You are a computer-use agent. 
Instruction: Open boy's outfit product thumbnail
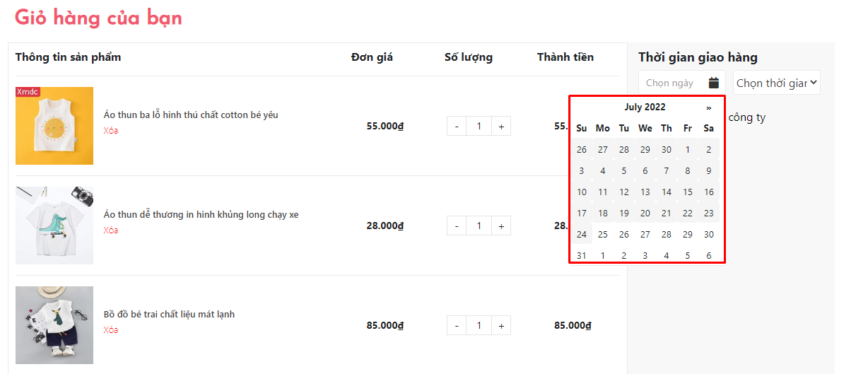pyautogui.click(x=54, y=325)
